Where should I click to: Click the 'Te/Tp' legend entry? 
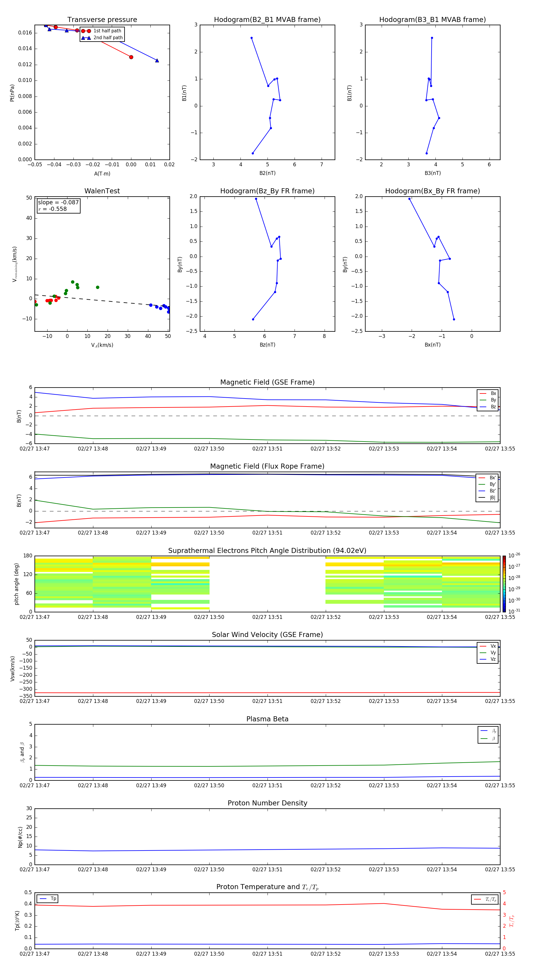tap(485, 899)
